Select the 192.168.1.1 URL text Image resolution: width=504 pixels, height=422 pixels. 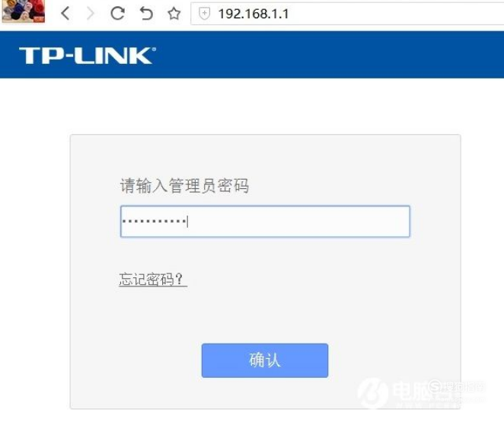click(254, 14)
